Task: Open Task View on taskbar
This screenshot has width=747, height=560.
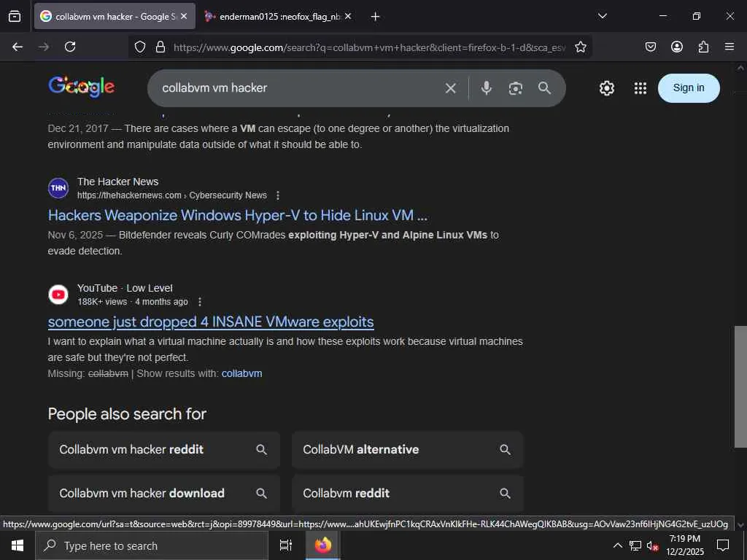Action: tap(286, 545)
